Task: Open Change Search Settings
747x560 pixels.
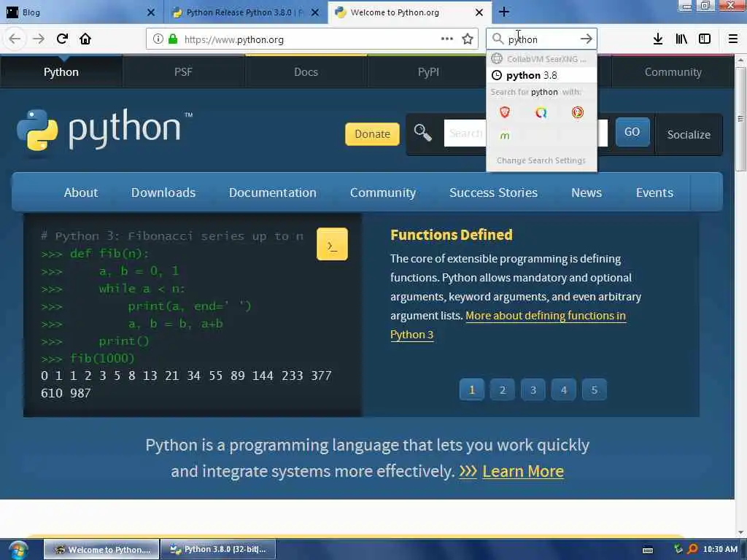Action: point(541,160)
